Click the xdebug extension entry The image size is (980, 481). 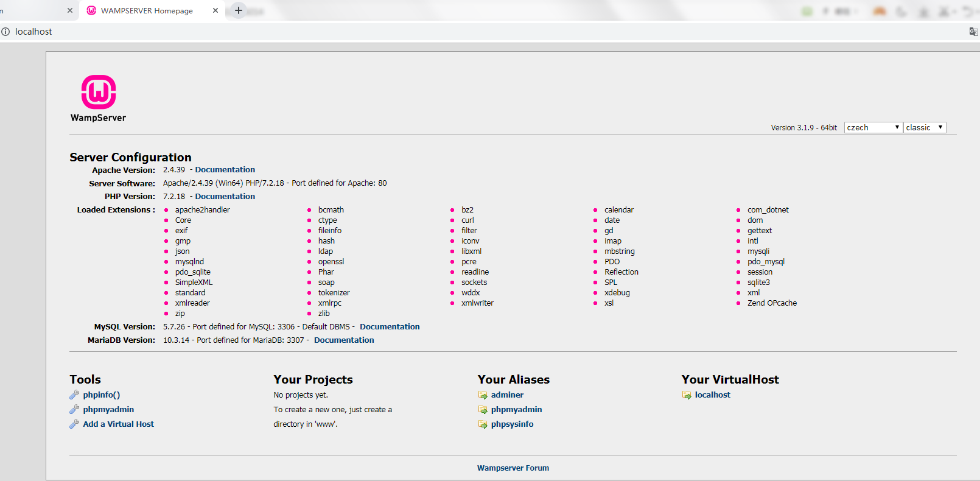tap(617, 293)
